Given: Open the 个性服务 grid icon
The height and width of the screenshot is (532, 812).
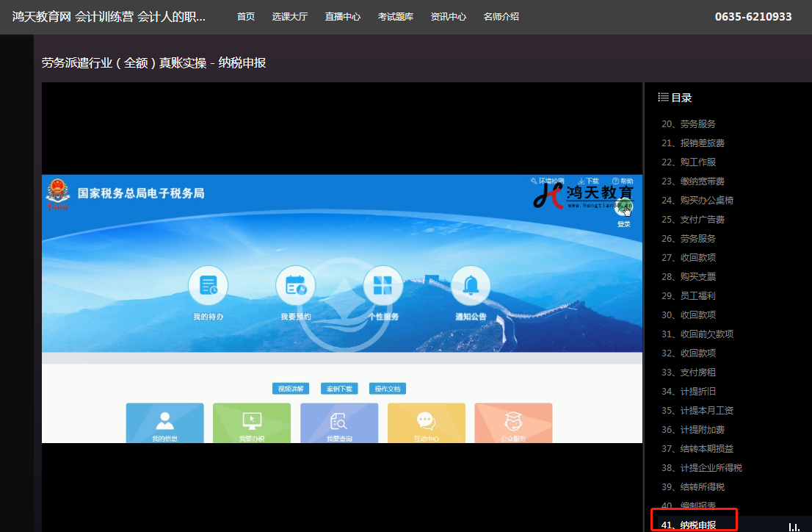Looking at the screenshot, I should (383, 285).
